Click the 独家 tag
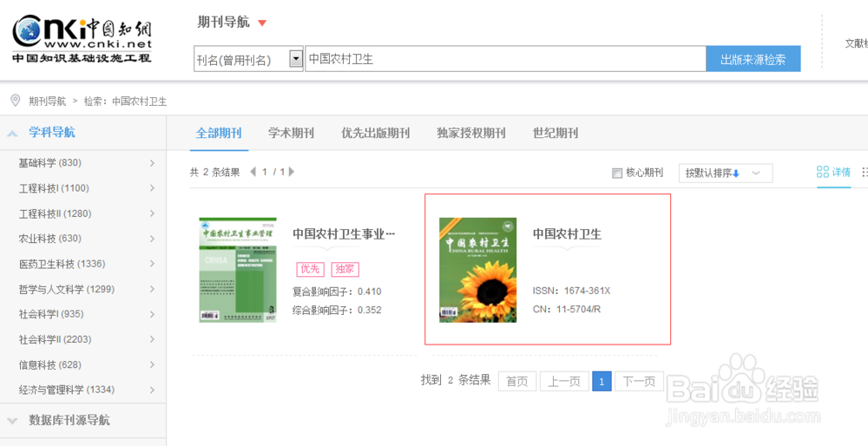The width and height of the screenshot is (868, 446). tap(345, 269)
